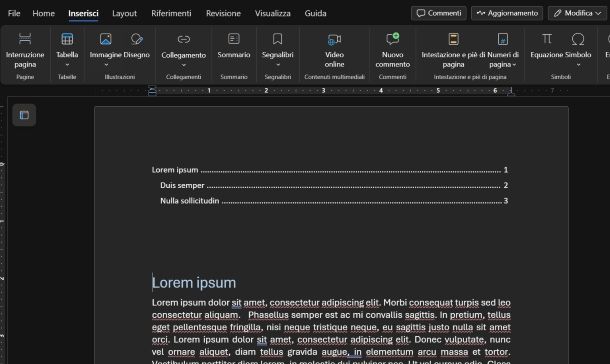Click the Numeri di pagina icon
The image size is (610, 364).
point(503,39)
